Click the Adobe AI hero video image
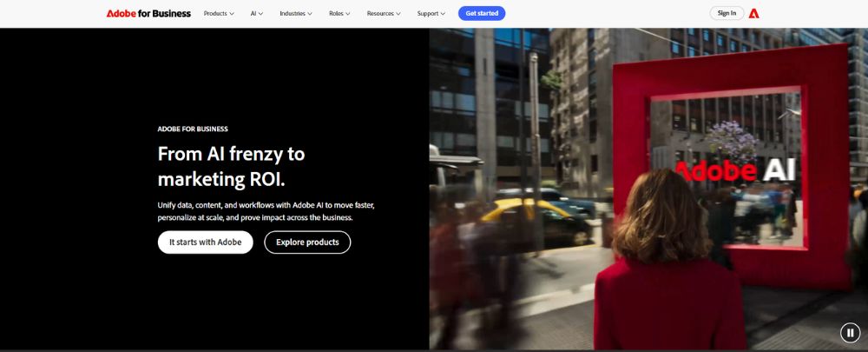Viewport: 868px width, 352px height. [x=648, y=189]
